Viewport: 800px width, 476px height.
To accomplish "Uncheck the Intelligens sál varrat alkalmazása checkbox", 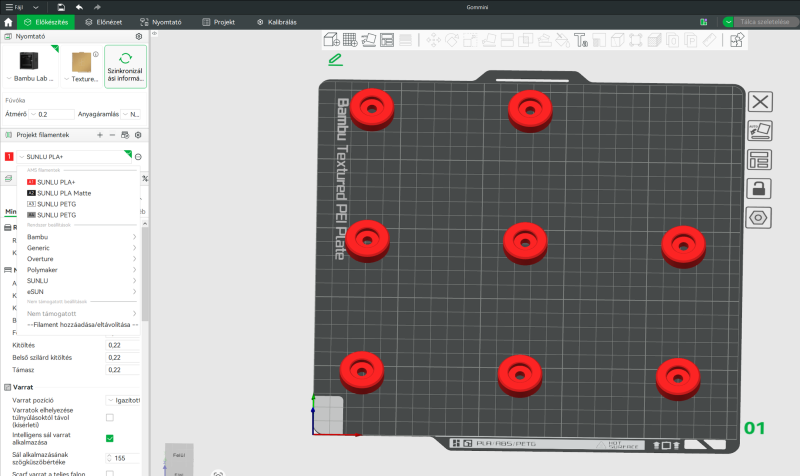I will (110, 438).
